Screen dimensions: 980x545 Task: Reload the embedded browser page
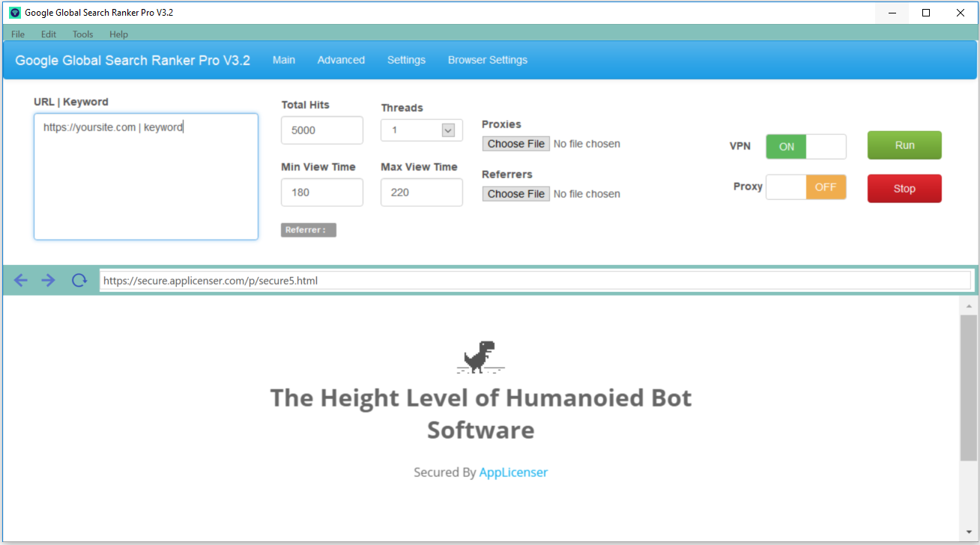pyautogui.click(x=79, y=281)
